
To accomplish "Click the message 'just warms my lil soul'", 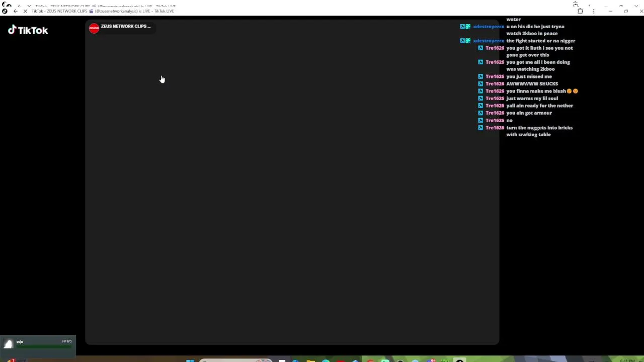I will click(532, 99).
